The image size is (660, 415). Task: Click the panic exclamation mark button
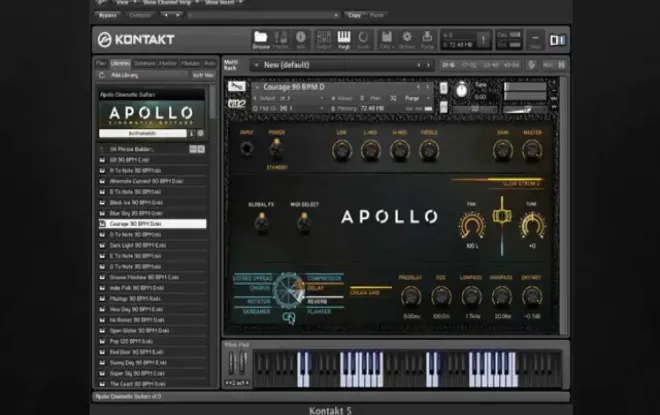pyautogui.click(x=483, y=40)
